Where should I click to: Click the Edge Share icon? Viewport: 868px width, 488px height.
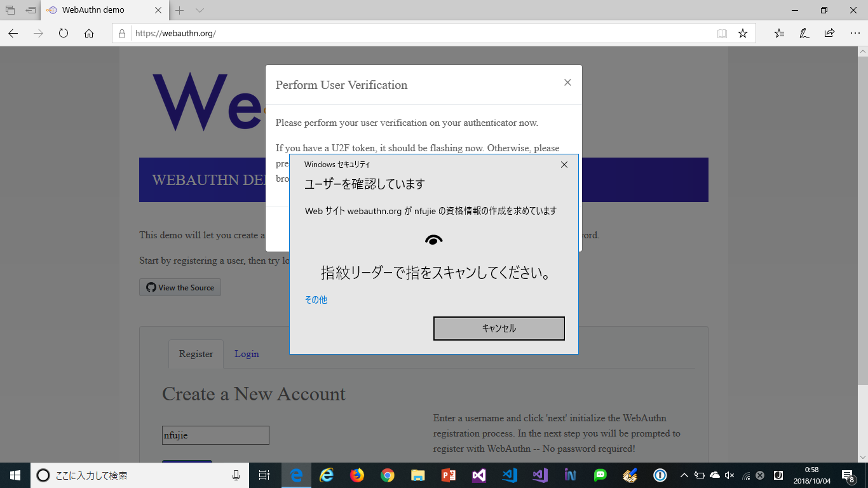[829, 33]
